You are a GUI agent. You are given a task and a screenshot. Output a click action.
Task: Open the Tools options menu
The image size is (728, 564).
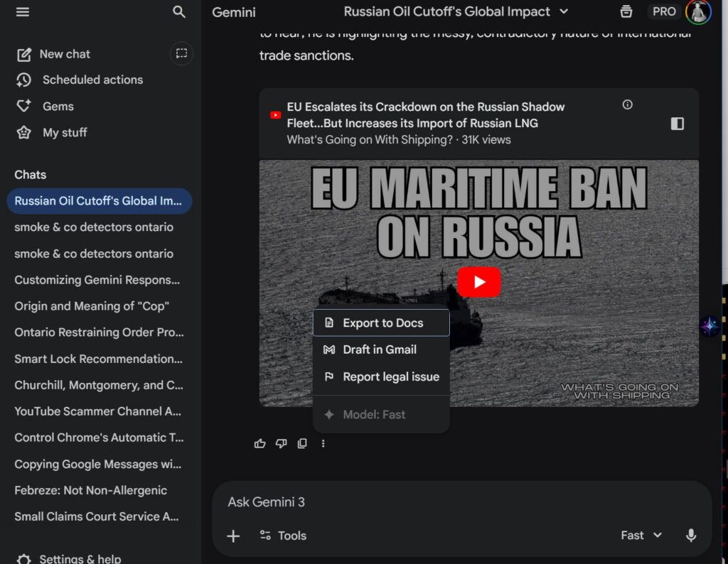tap(283, 536)
